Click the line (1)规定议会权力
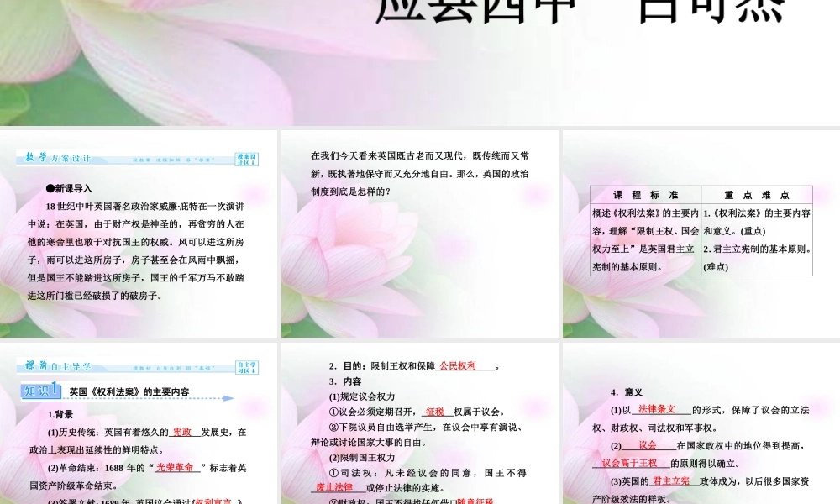The width and height of the screenshot is (840, 504). tap(361, 396)
